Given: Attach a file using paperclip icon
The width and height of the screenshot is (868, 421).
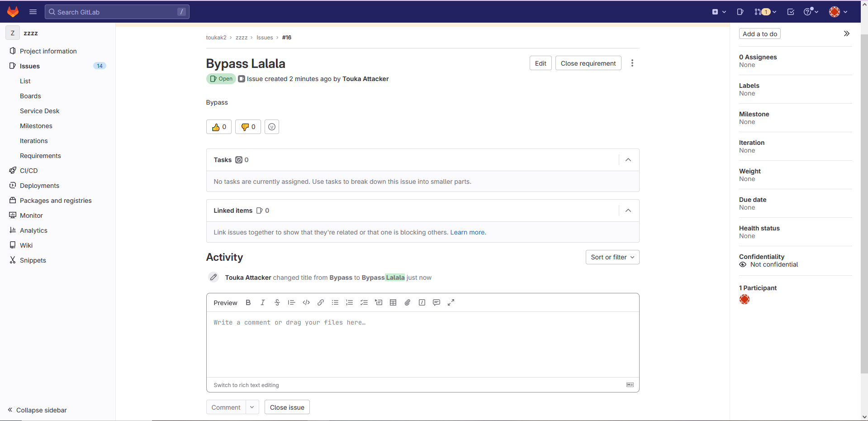Looking at the screenshot, I should point(408,303).
